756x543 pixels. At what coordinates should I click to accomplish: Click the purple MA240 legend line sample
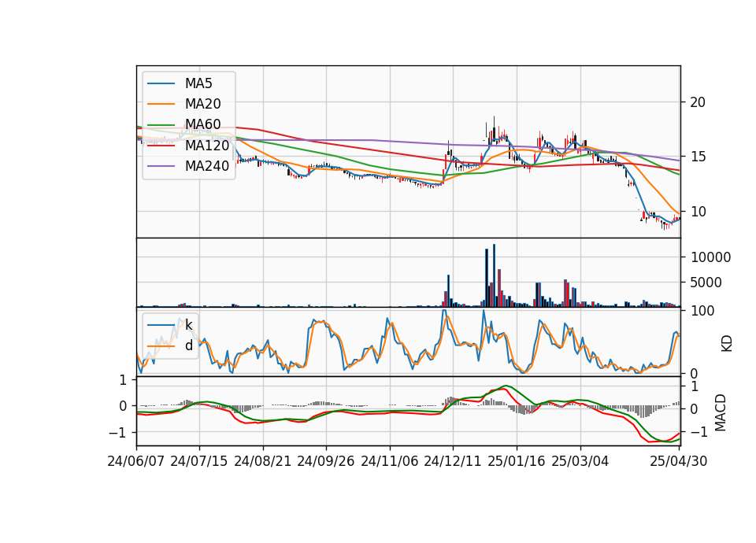click(161, 166)
